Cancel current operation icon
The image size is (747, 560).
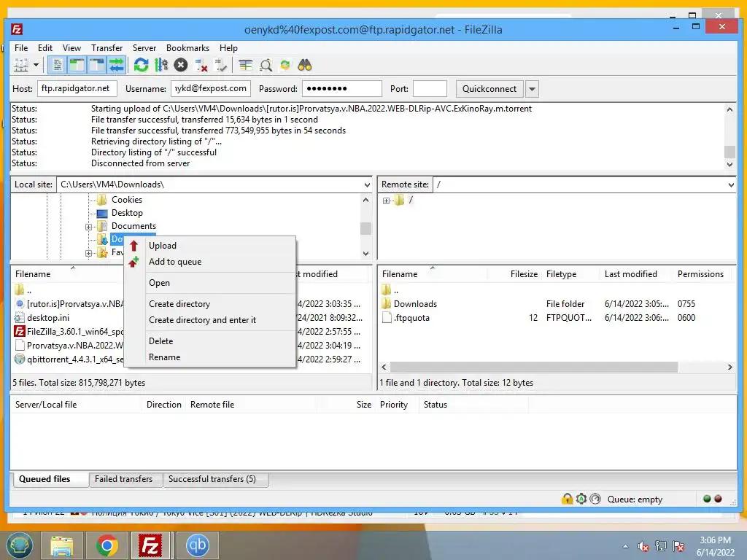click(x=181, y=65)
